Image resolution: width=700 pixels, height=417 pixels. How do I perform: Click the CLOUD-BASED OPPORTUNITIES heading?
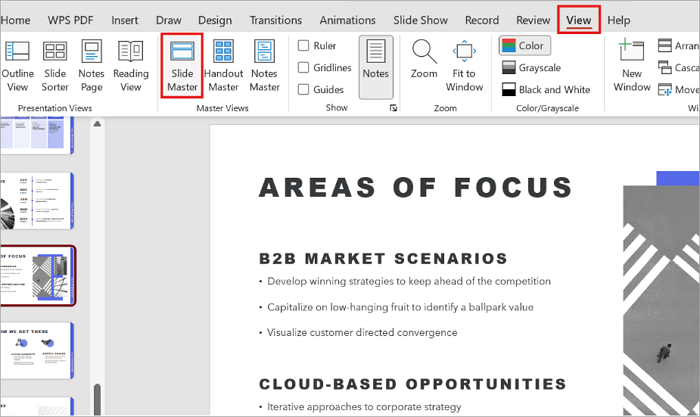(412, 384)
